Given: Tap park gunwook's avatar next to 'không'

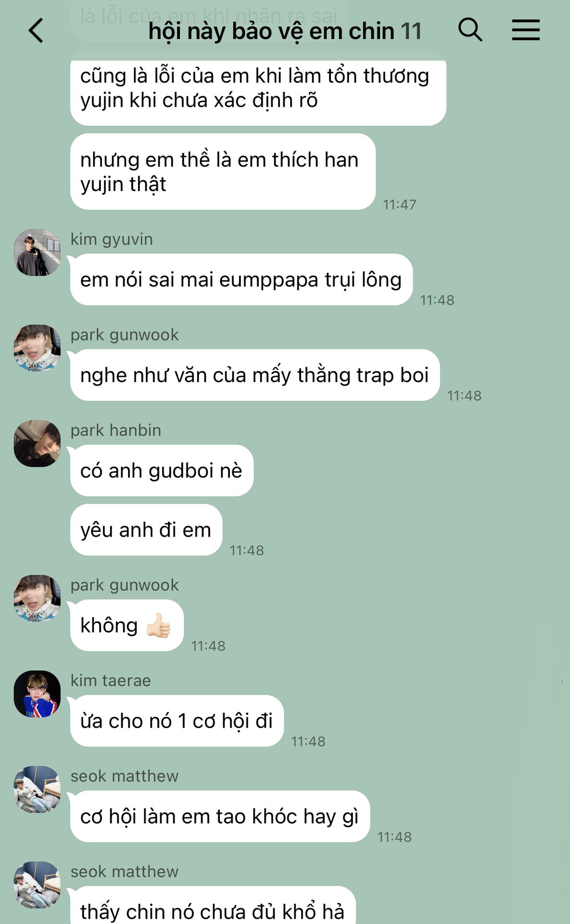Looking at the screenshot, I should 37,598.
